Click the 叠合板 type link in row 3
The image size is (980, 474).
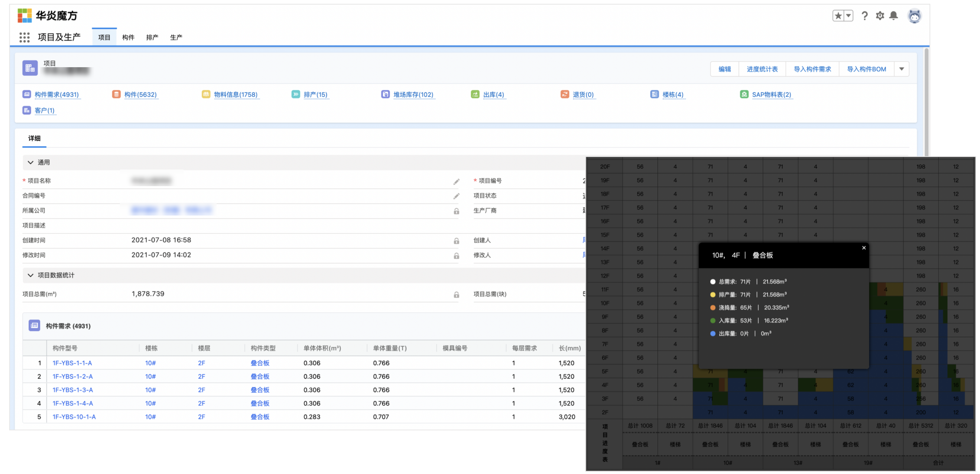[x=260, y=390]
